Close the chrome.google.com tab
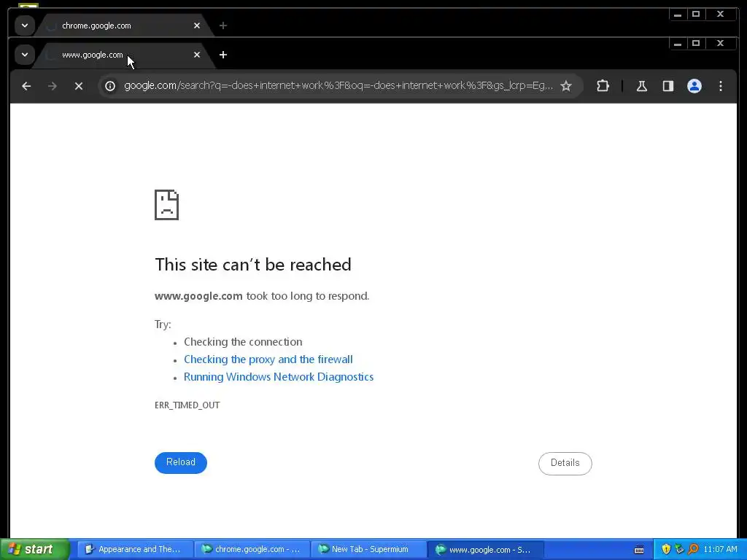This screenshot has width=747, height=560. pyautogui.click(x=197, y=26)
